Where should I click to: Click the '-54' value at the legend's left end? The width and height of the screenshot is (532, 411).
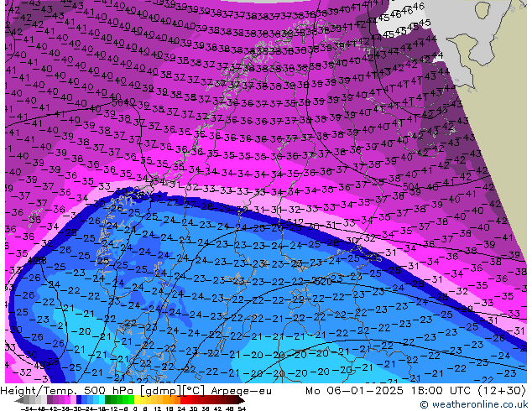click(x=27, y=408)
